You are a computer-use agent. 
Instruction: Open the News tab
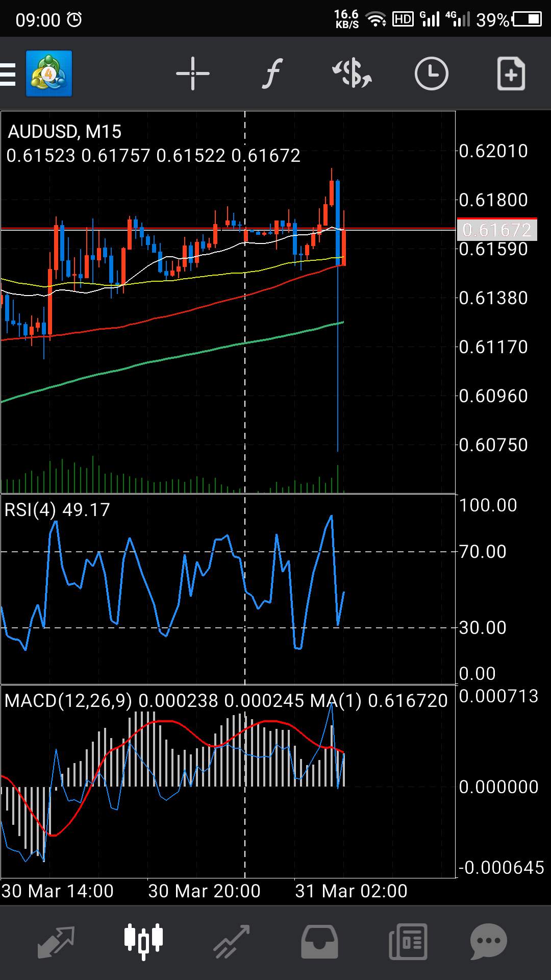pos(408,942)
